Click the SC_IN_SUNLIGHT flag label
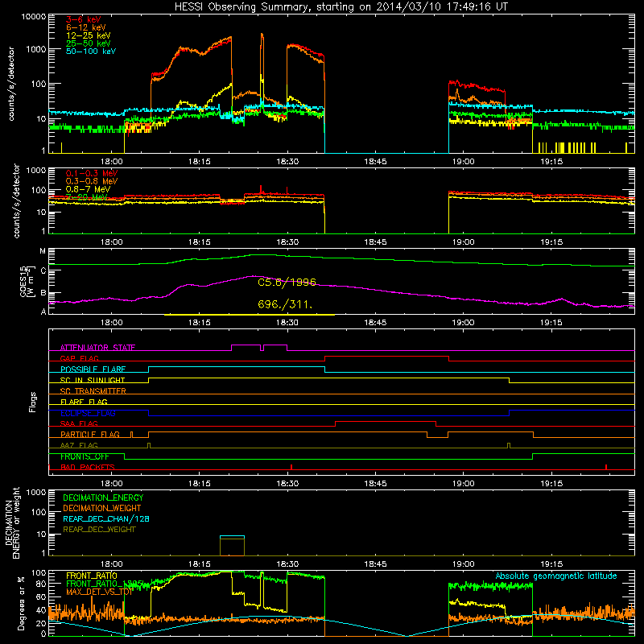 (93, 380)
